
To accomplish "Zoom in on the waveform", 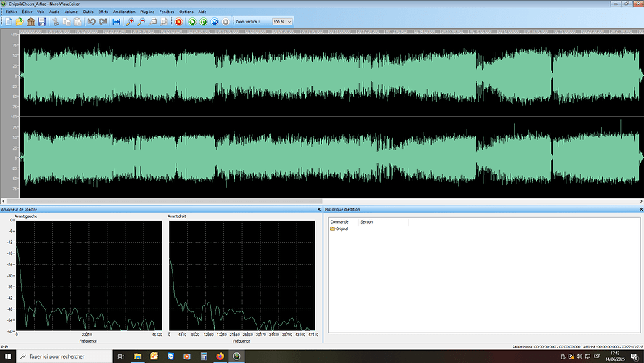I will coord(131,22).
